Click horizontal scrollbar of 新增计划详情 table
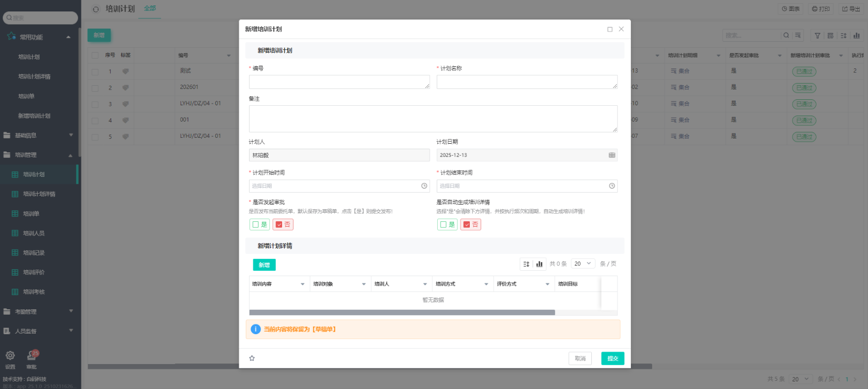This screenshot has height=389, width=868. (402, 313)
